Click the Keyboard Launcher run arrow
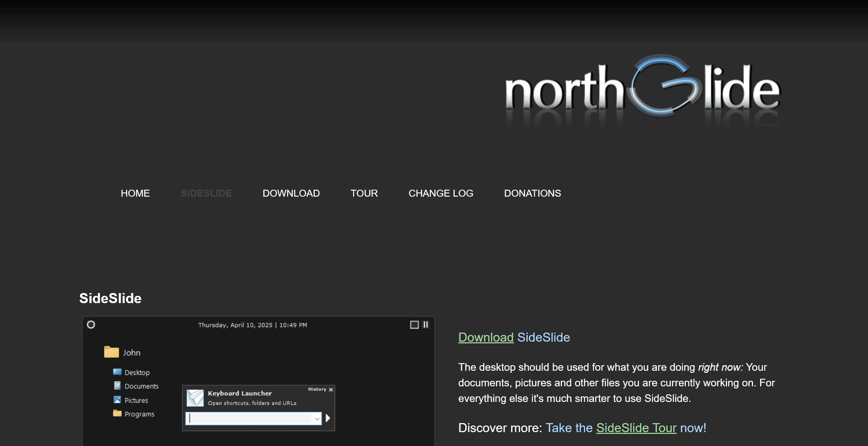The image size is (868, 446). coord(328,418)
